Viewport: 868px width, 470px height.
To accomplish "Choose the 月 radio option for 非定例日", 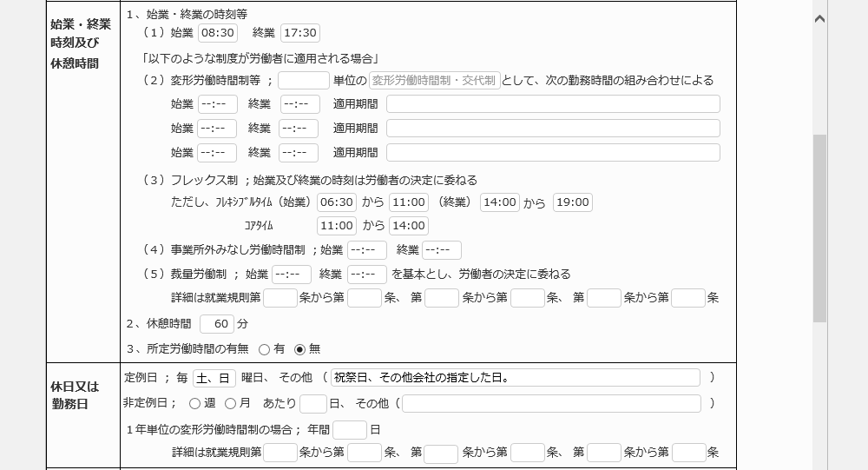I will [x=230, y=403].
